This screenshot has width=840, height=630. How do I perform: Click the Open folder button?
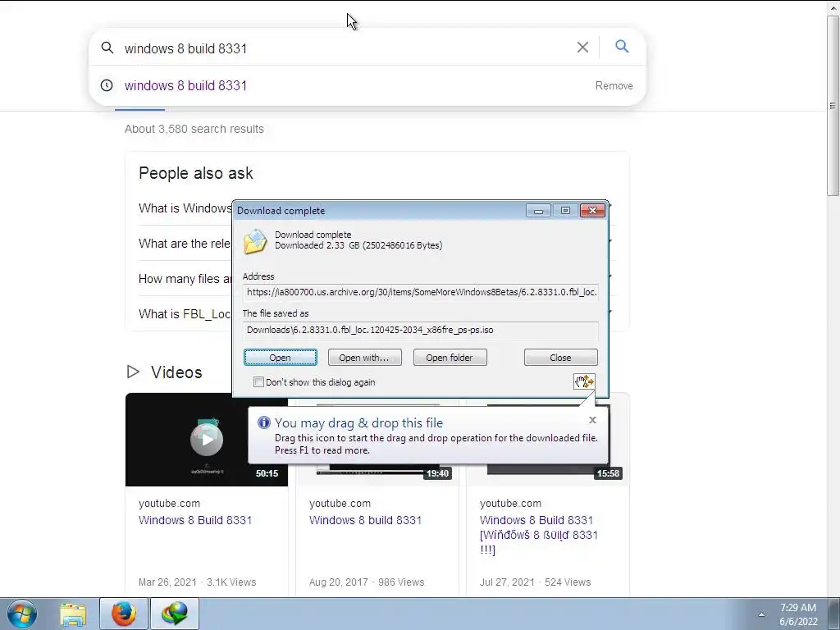[450, 358]
